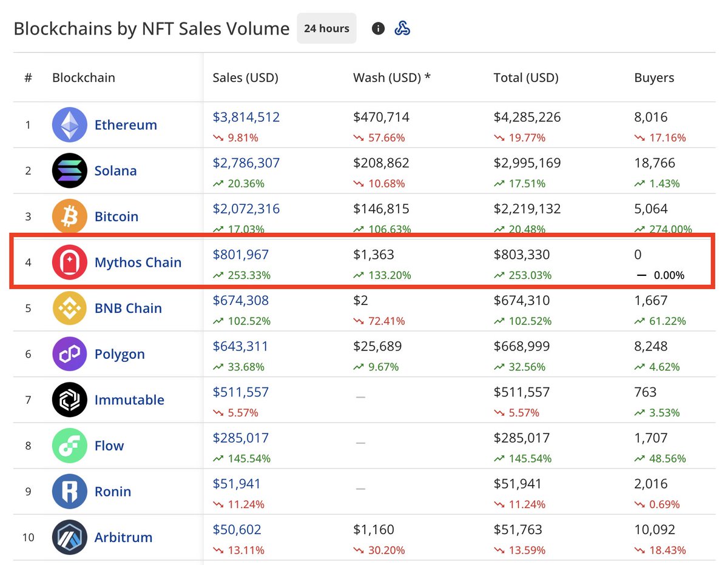The width and height of the screenshot is (728, 565).
Task: Click the Arbitrum logo icon
Action: click(x=70, y=537)
